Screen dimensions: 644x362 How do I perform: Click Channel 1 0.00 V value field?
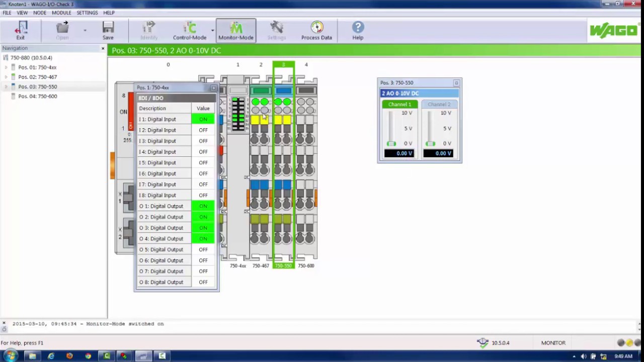(x=399, y=153)
